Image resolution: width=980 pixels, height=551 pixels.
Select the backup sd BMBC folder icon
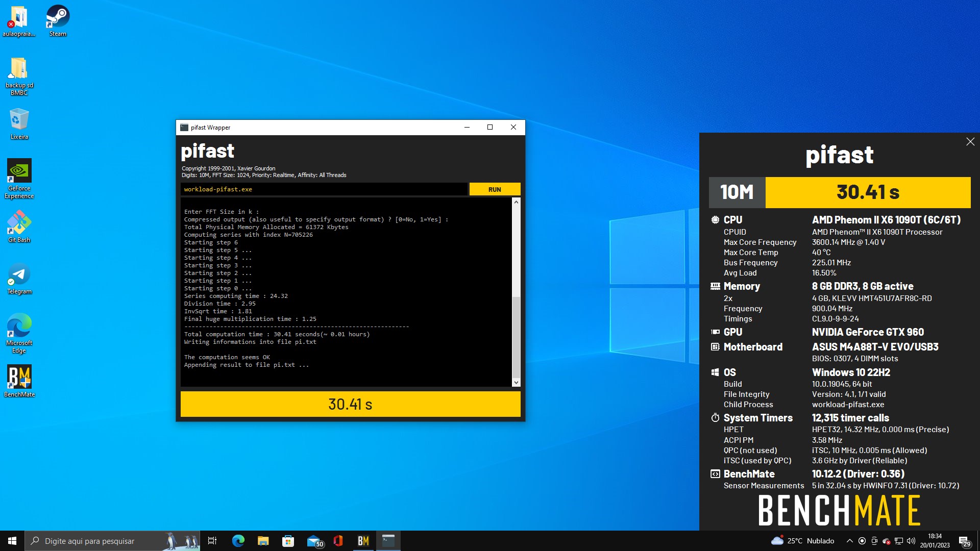19,77
